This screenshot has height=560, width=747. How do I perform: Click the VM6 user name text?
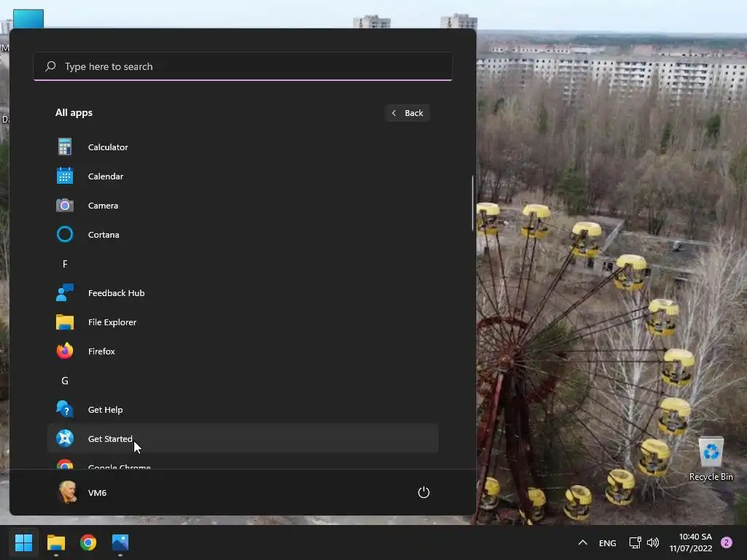click(x=97, y=493)
